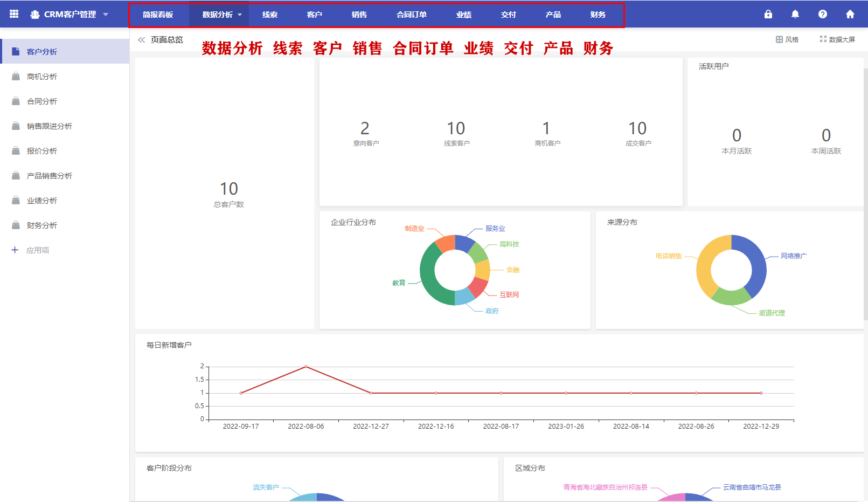Open the app grid icon in top-left corner
This screenshot has height=502, width=868.
pos(13,13)
